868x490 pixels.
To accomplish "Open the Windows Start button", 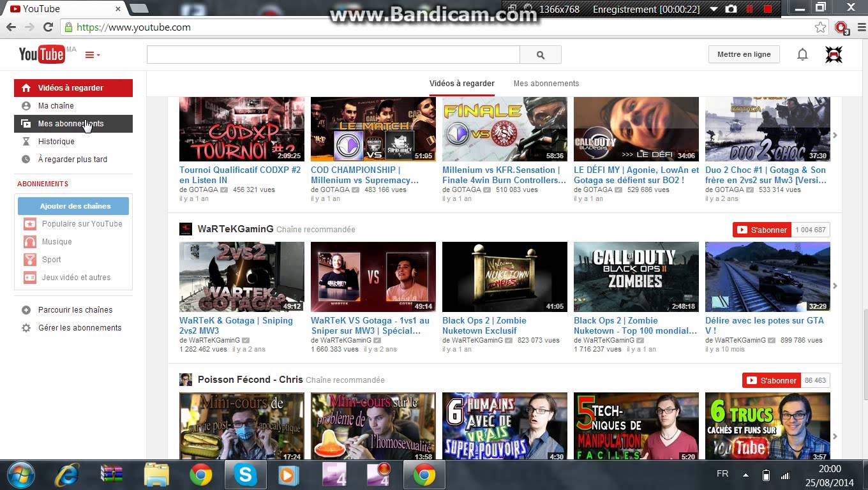I will click(x=20, y=475).
